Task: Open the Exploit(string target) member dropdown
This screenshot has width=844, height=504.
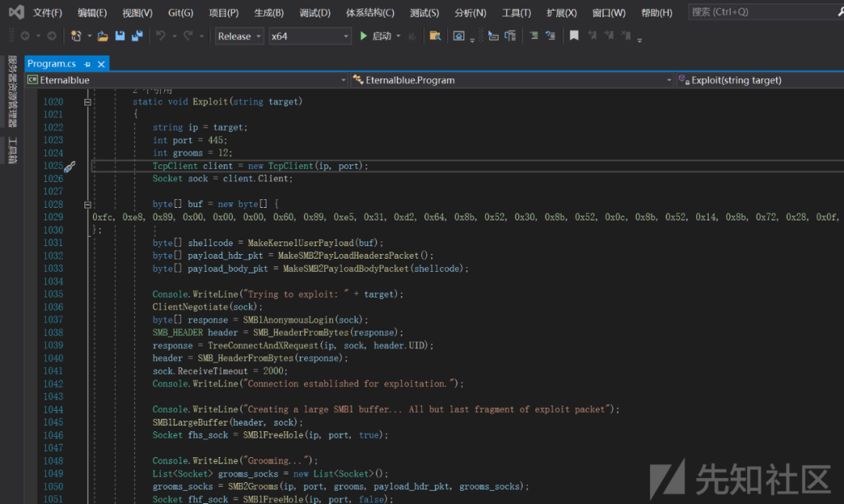Action: click(x=760, y=80)
